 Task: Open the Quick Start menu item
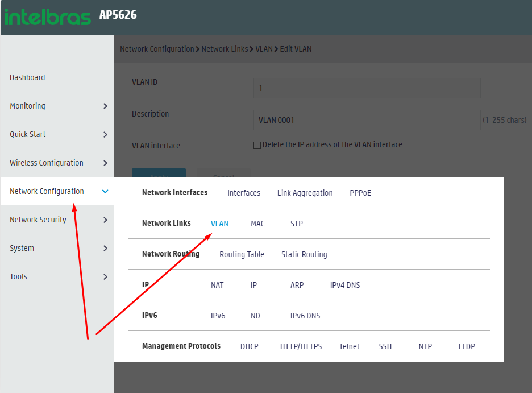point(27,134)
